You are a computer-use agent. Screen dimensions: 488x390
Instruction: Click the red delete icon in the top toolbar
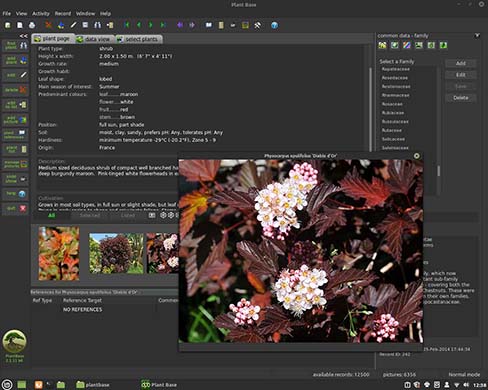(49, 25)
